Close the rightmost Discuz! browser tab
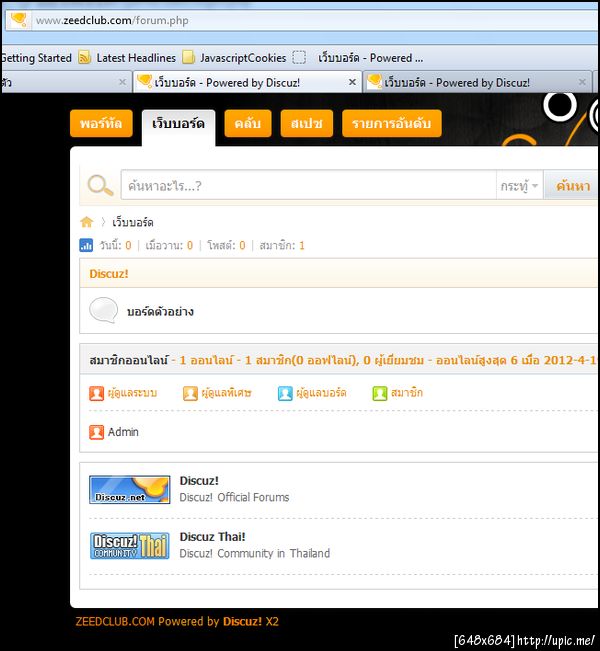Viewport: 600px width, 651px height. (x=582, y=82)
